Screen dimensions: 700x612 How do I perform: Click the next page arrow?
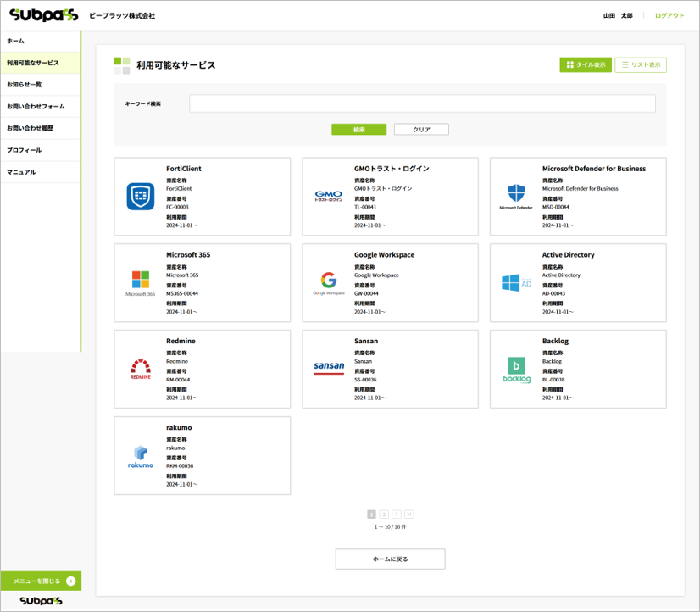(x=397, y=515)
